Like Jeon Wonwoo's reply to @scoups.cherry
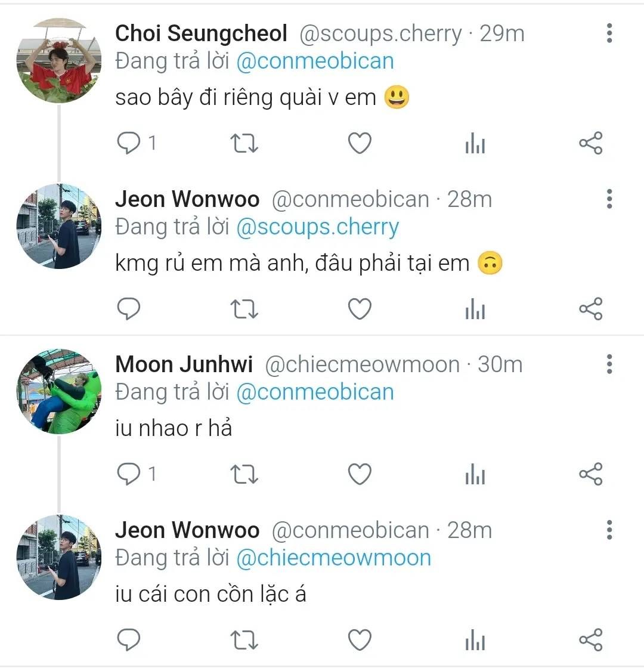The image size is (644, 668). [x=360, y=309]
